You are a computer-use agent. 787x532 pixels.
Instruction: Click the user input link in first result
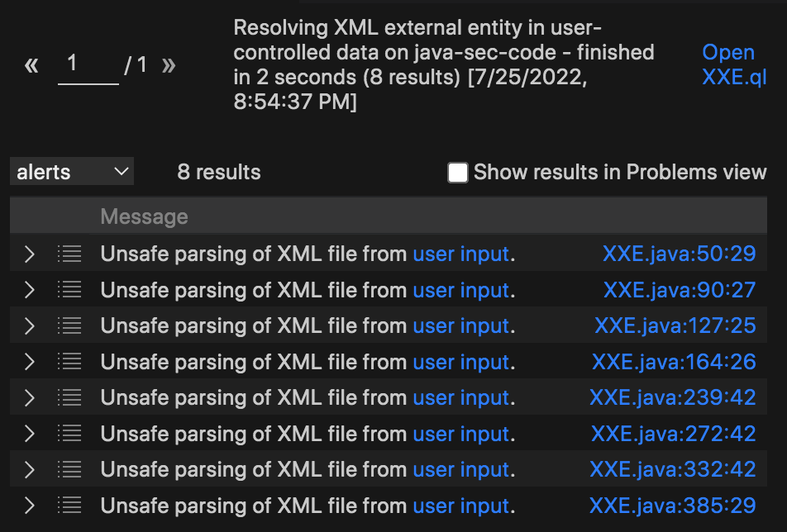coord(461,254)
